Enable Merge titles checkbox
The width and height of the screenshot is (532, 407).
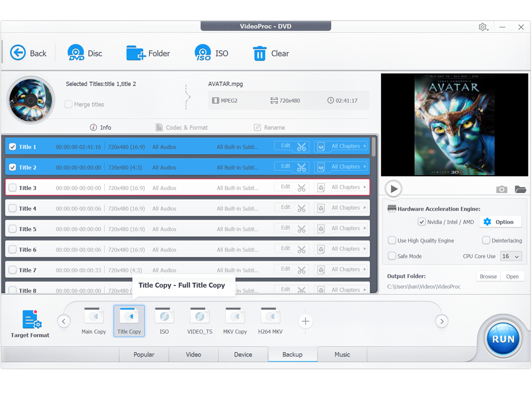(x=68, y=104)
